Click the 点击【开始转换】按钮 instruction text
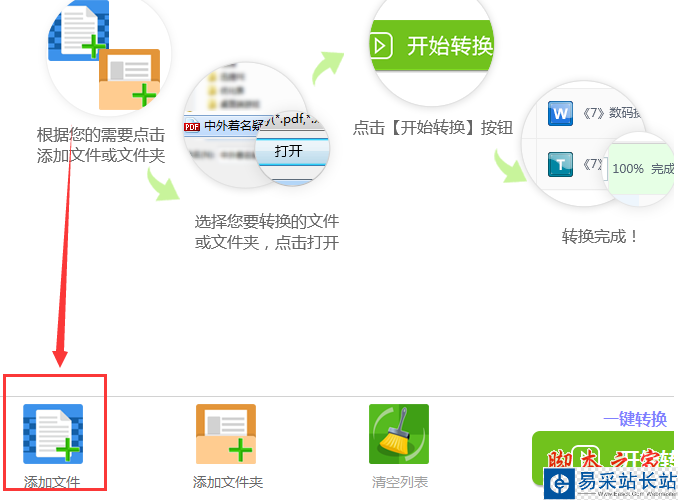The width and height of the screenshot is (678, 500). [433, 128]
